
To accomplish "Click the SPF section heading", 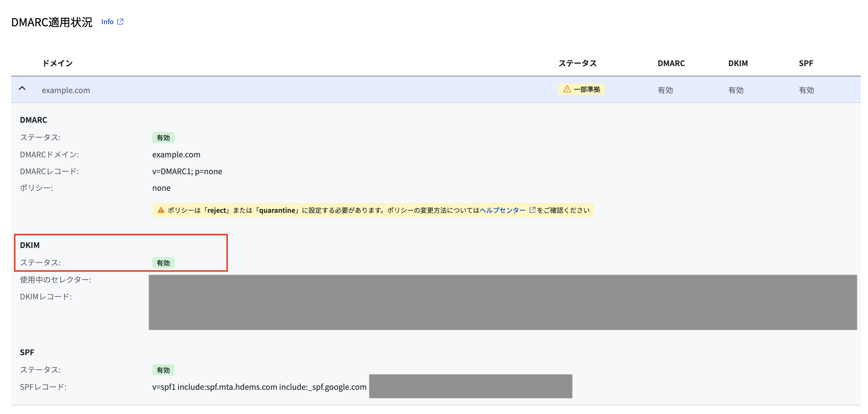I will pos(27,352).
